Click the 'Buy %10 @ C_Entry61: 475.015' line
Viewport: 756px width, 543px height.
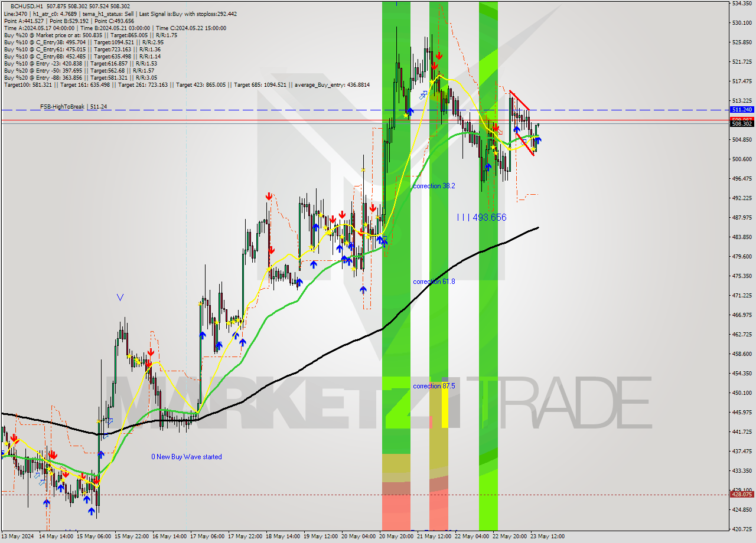click(82, 49)
